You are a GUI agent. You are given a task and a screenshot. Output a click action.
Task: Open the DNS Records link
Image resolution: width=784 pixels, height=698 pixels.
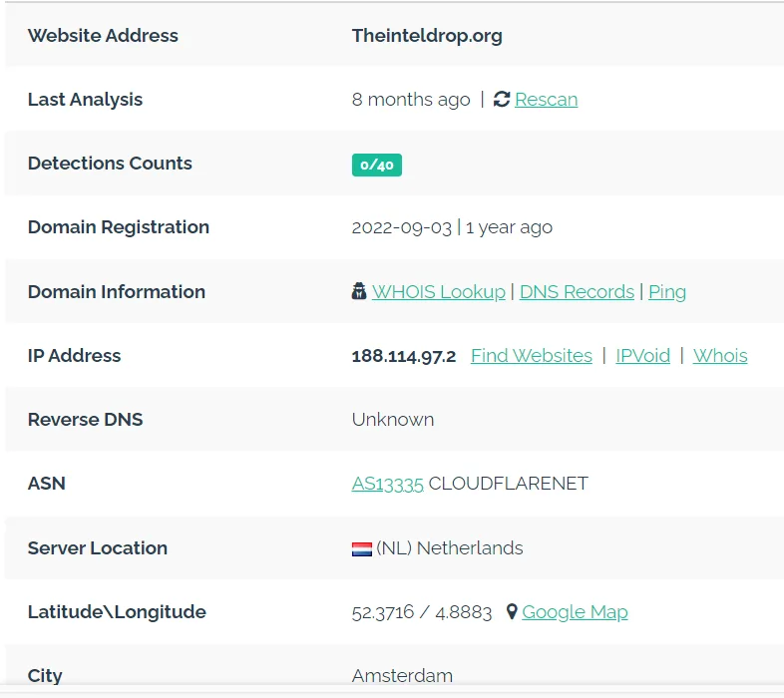point(577,292)
